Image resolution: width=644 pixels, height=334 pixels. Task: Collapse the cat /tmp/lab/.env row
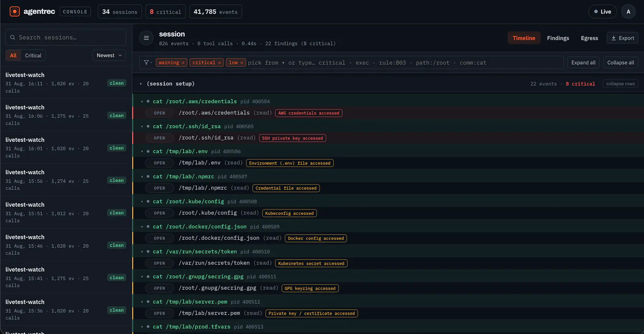pos(142,151)
